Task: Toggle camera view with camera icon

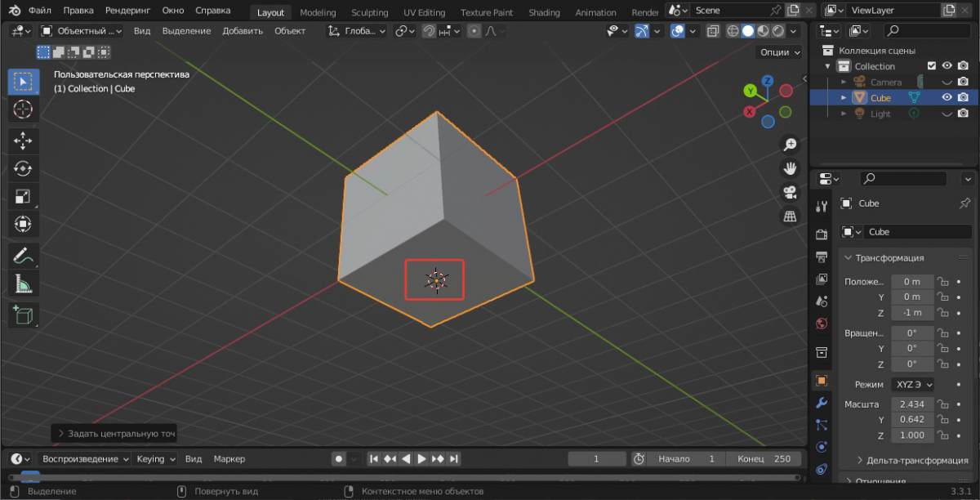Action: pyautogui.click(x=790, y=193)
